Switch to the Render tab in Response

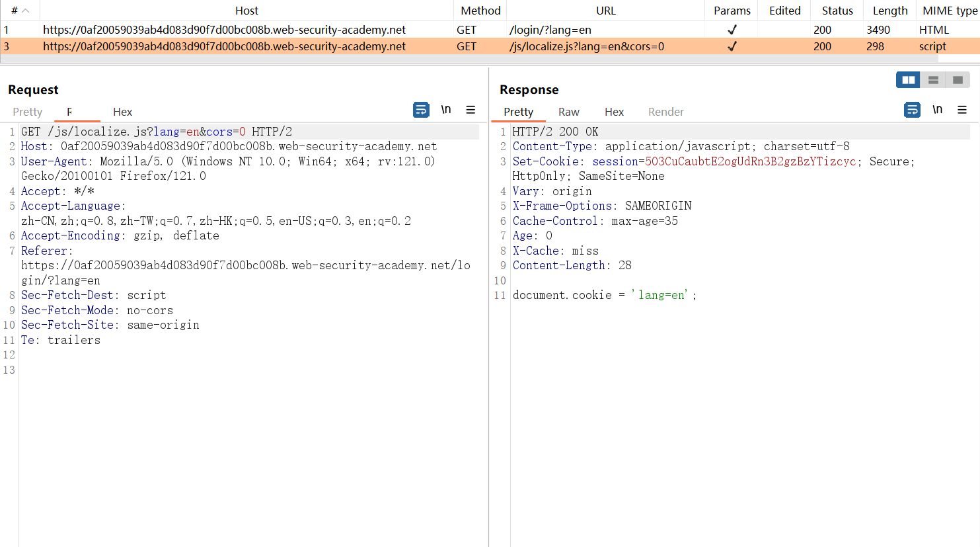[x=665, y=112]
